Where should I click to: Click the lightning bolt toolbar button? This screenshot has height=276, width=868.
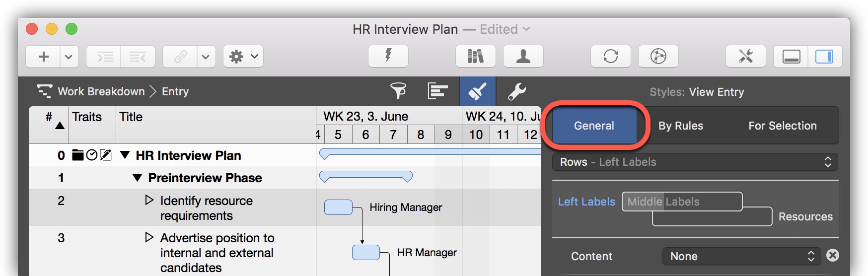[x=388, y=56]
